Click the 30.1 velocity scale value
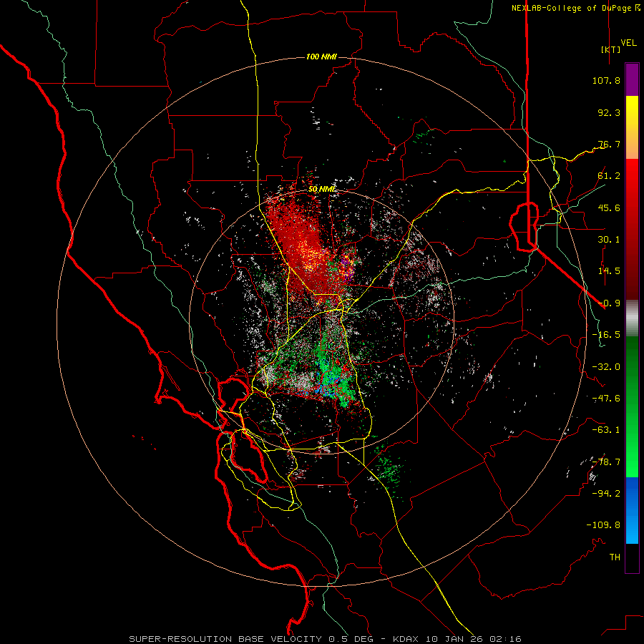This screenshot has width=644, height=644. point(609,240)
